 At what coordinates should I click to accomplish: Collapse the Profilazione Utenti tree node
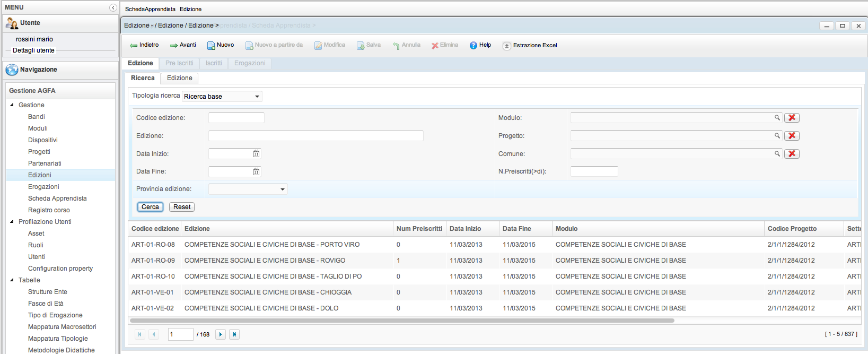click(12, 222)
